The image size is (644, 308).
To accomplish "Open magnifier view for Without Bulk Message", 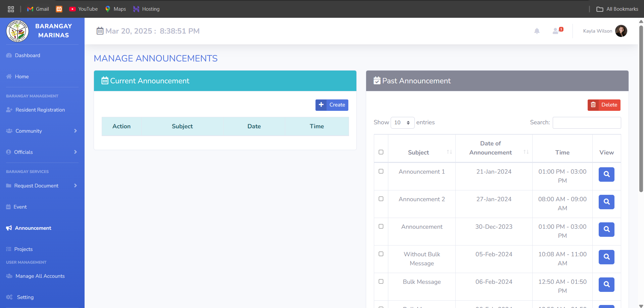I will pyautogui.click(x=606, y=257).
